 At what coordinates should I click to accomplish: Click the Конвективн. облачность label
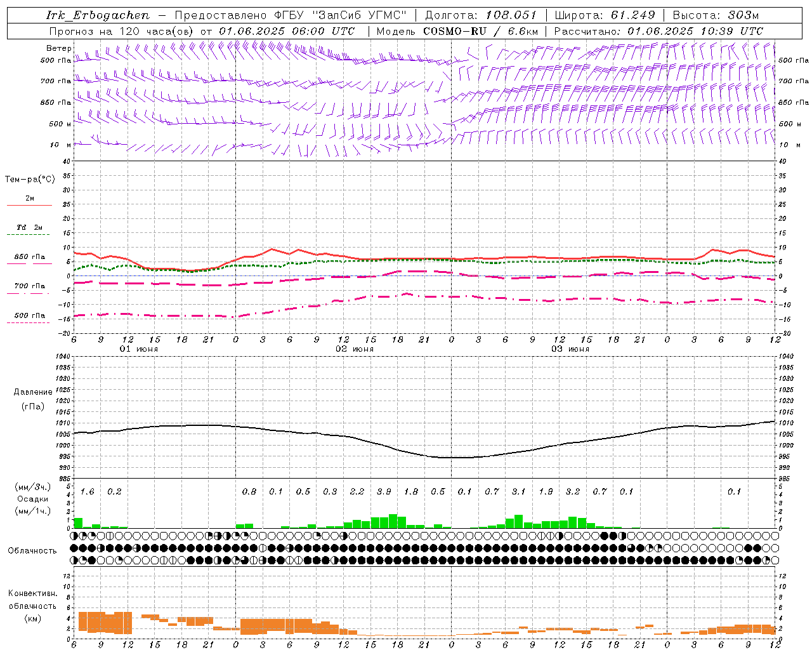point(32,600)
